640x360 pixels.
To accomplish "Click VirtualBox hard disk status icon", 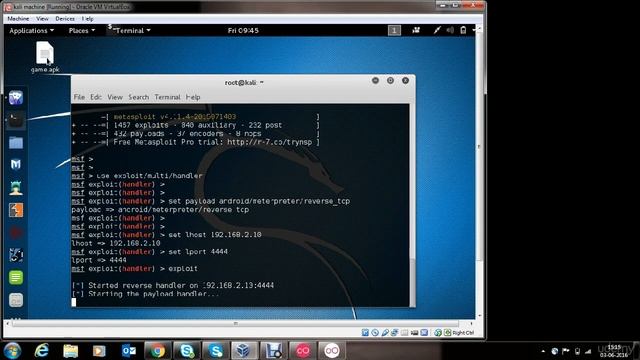I will (x=365, y=333).
